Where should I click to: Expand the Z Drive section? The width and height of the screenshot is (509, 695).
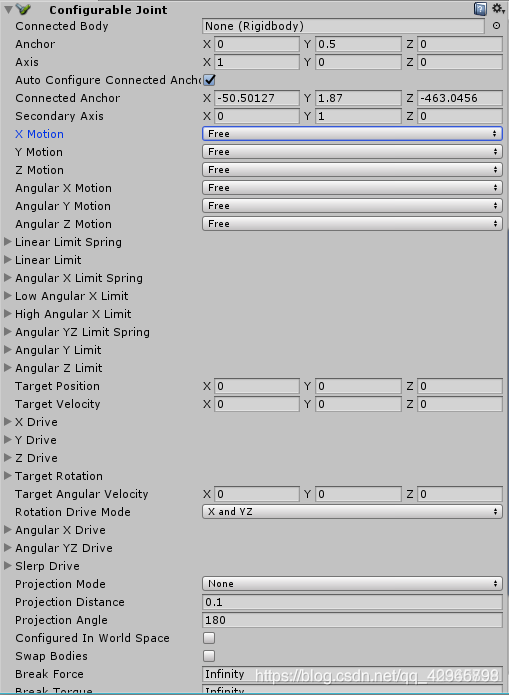coord(8,458)
